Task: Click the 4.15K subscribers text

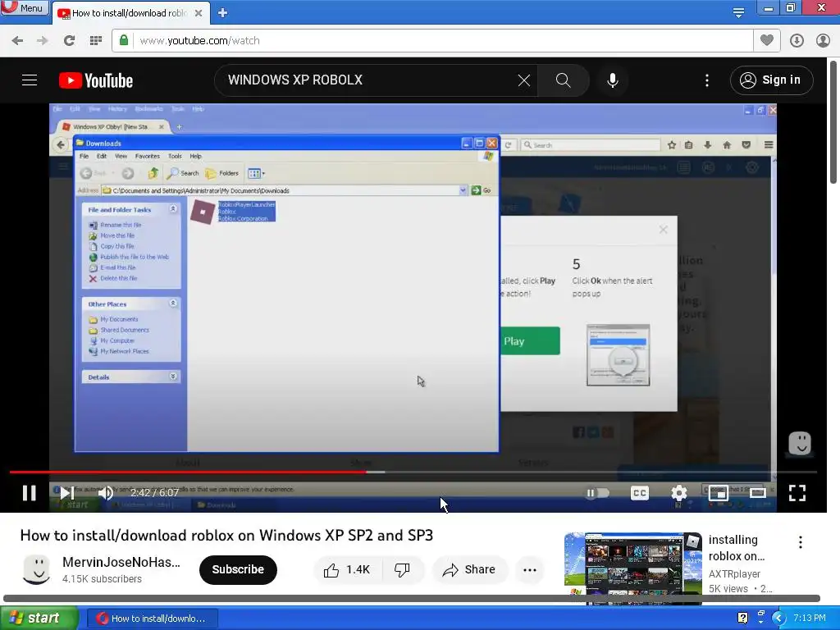Action: pos(102,579)
